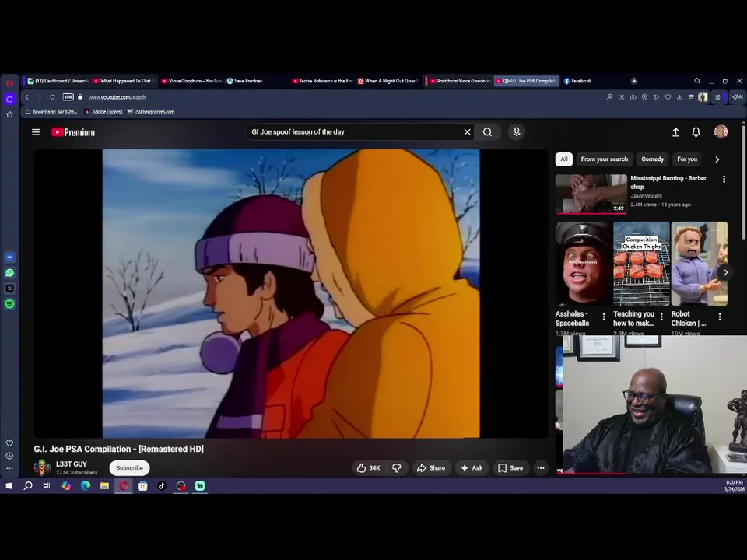
Task: Open Spotify in the Opera sidebar
Action: click(9, 304)
